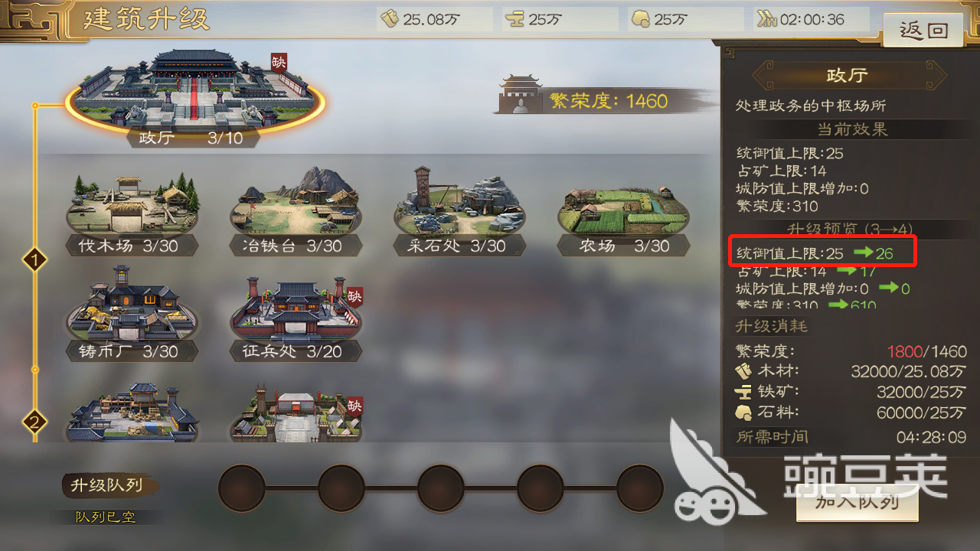Click the last empty upgrade queue slot
The image size is (980, 551).
(x=640, y=487)
